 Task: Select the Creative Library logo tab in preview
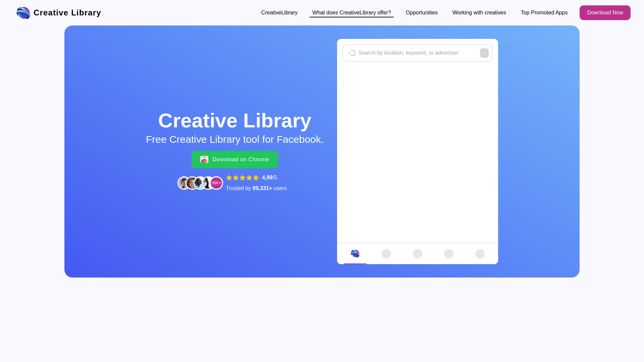(x=355, y=253)
